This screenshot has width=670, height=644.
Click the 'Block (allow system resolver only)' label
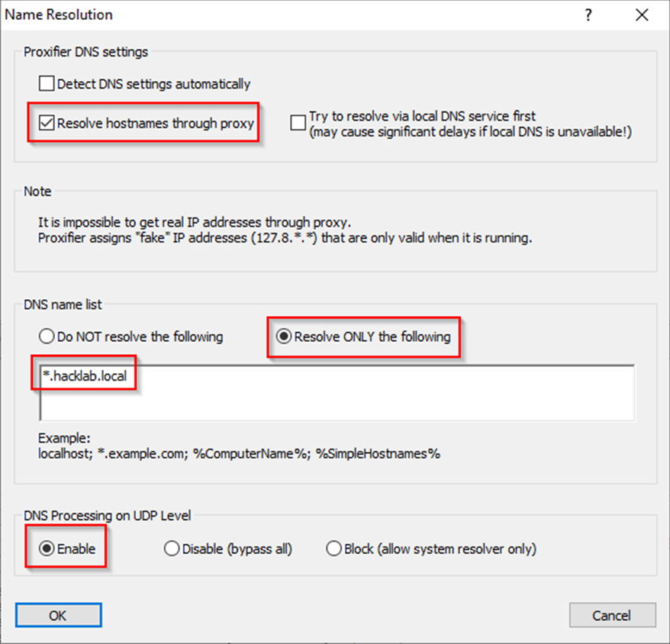[x=440, y=549]
